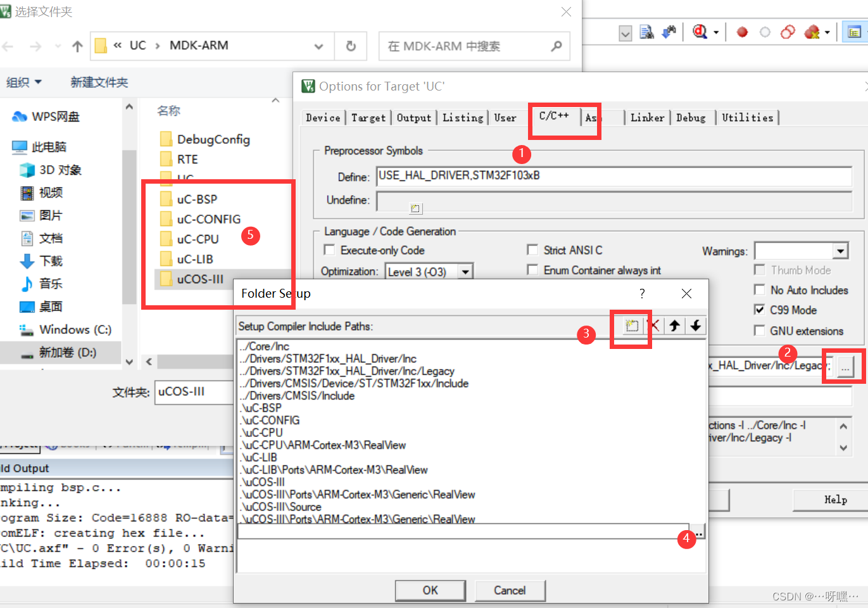The width and height of the screenshot is (868, 608).
Task: Select ../Core/Inc include path entry
Action: (x=265, y=346)
